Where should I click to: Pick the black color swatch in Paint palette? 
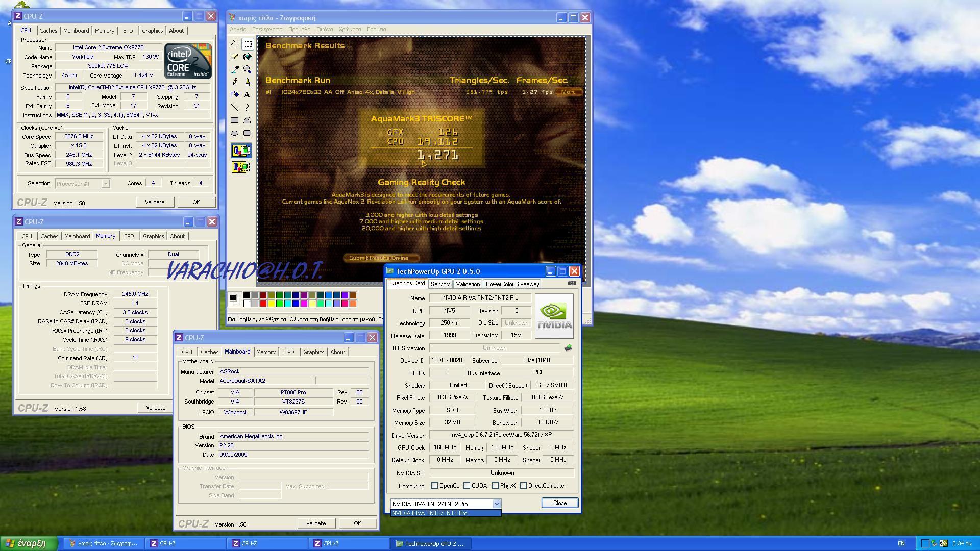point(247,295)
